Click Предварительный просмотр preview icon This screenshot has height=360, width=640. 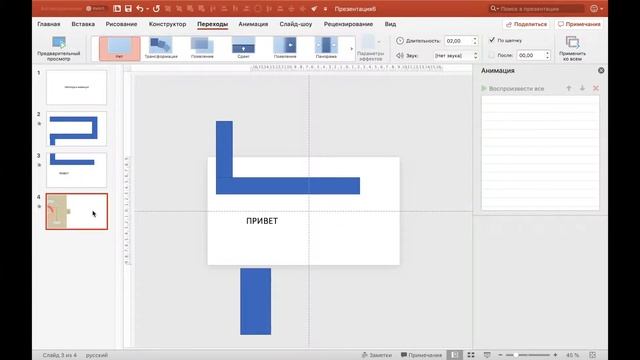click(x=59, y=42)
